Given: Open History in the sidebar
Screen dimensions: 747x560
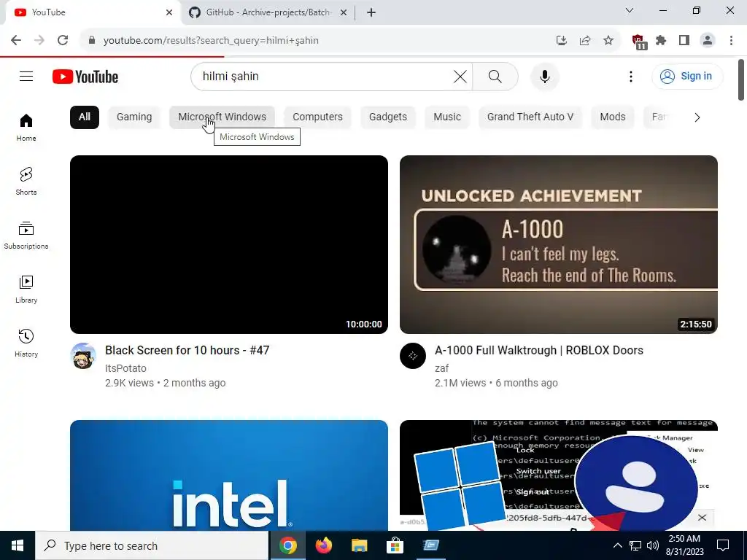Looking at the screenshot, I should [x=26, y=343].
